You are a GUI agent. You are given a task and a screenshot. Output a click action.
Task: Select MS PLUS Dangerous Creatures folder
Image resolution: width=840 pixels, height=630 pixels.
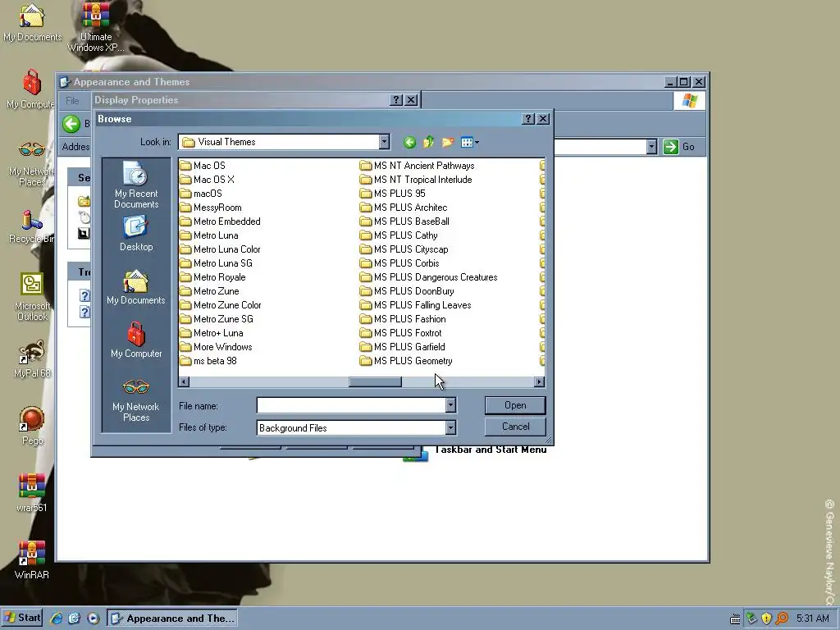click(429, 277)
